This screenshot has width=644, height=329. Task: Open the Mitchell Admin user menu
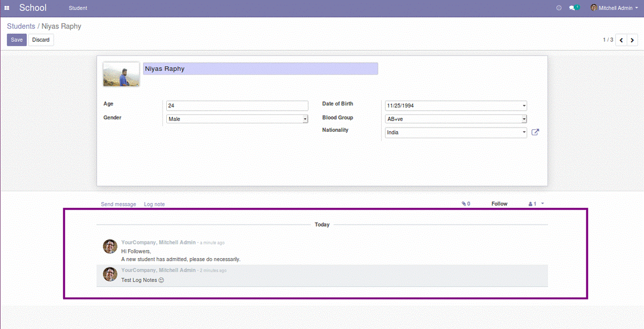pos(614,8)
